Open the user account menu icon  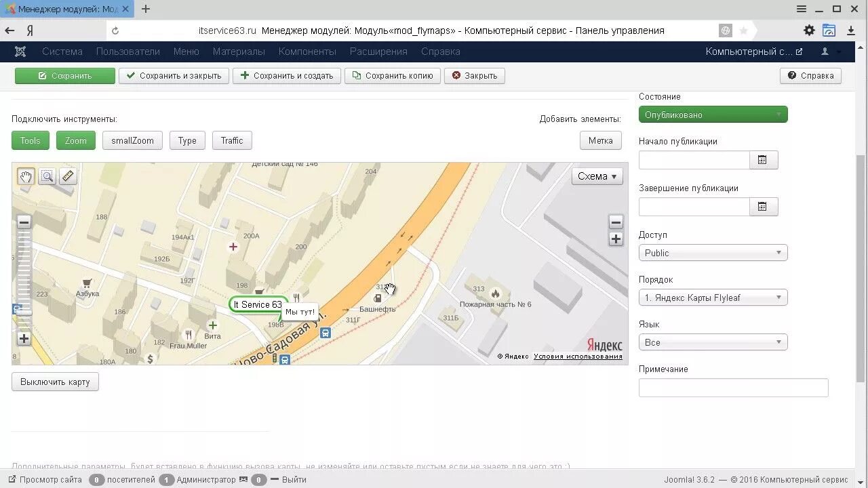[825, 52]
